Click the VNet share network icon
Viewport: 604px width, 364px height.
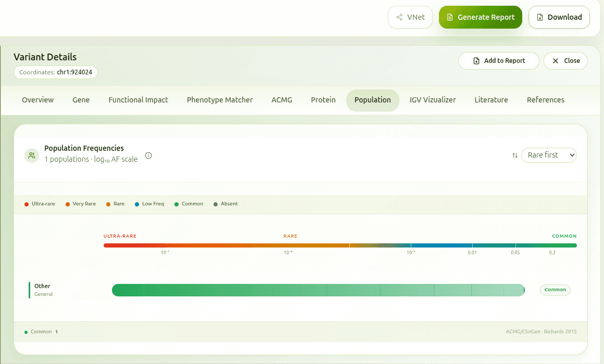point(399,17)
